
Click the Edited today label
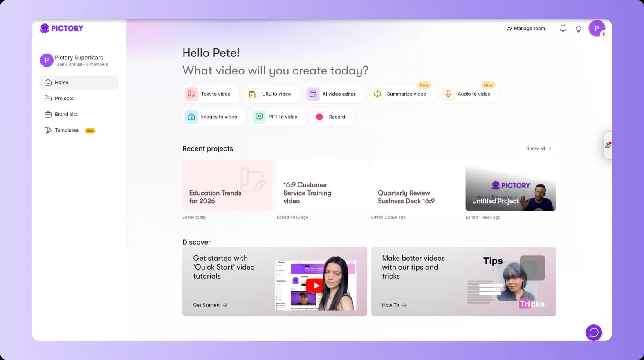(x=194, y=217)
